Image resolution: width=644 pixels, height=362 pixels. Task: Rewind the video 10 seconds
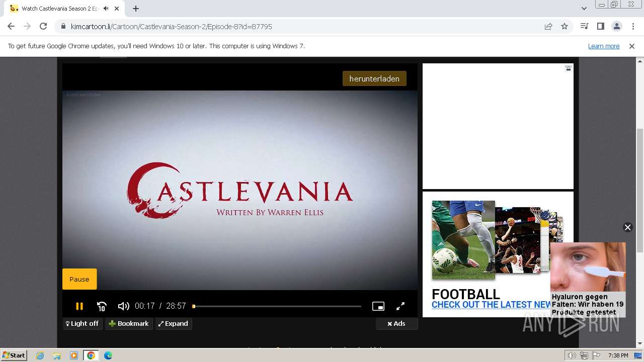102,306
